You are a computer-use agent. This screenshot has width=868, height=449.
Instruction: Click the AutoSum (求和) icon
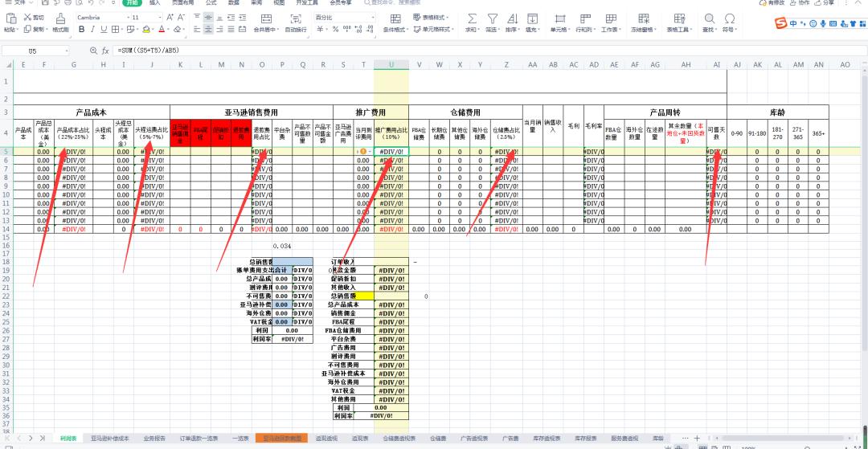pos(471,18)
